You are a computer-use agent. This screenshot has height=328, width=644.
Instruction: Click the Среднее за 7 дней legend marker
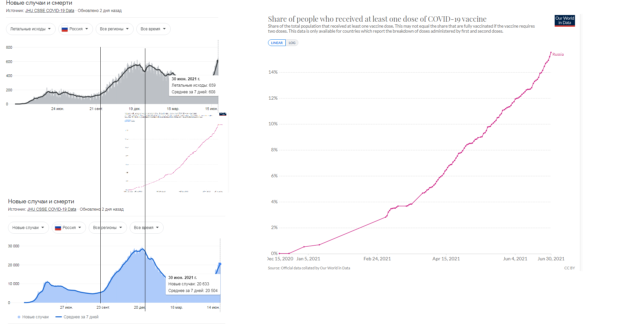coord(59,317)
